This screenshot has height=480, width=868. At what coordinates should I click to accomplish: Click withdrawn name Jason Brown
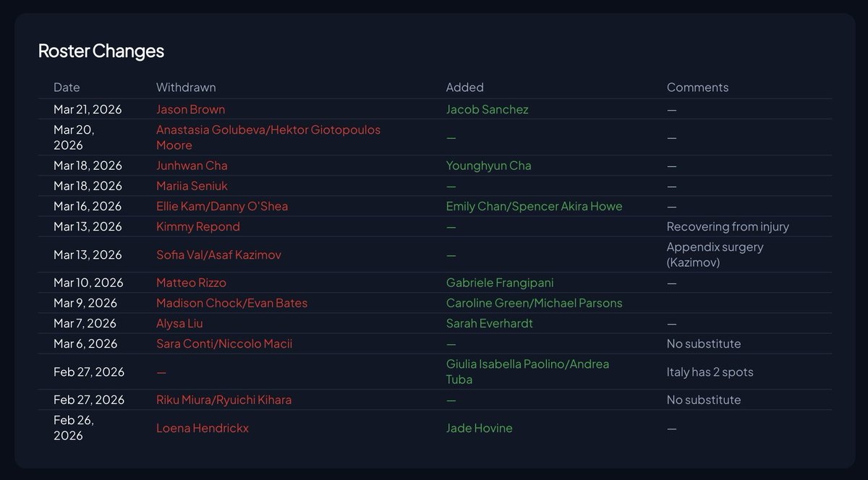pos(190,109)
